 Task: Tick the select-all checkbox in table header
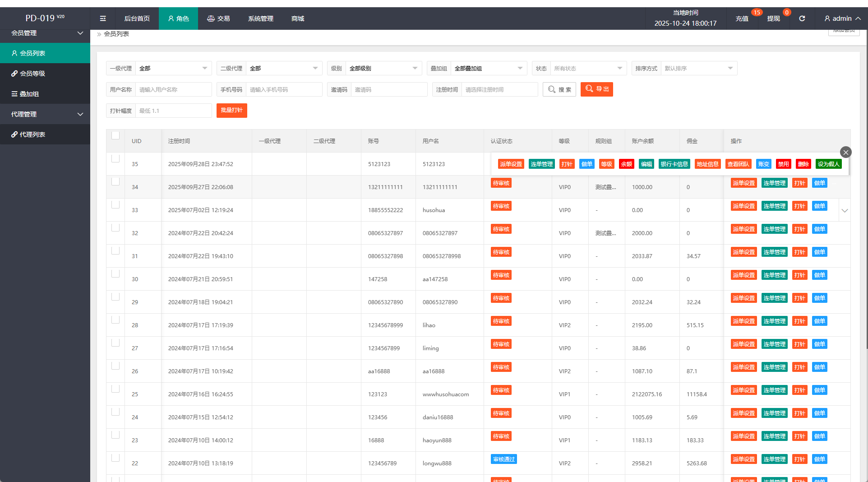tap(115, 136)
